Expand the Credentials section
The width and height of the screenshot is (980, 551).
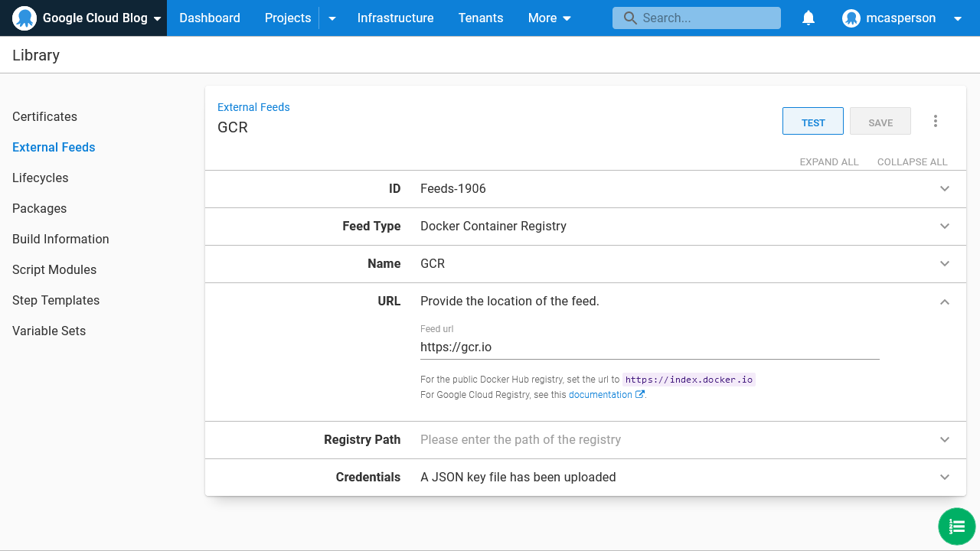945,477
